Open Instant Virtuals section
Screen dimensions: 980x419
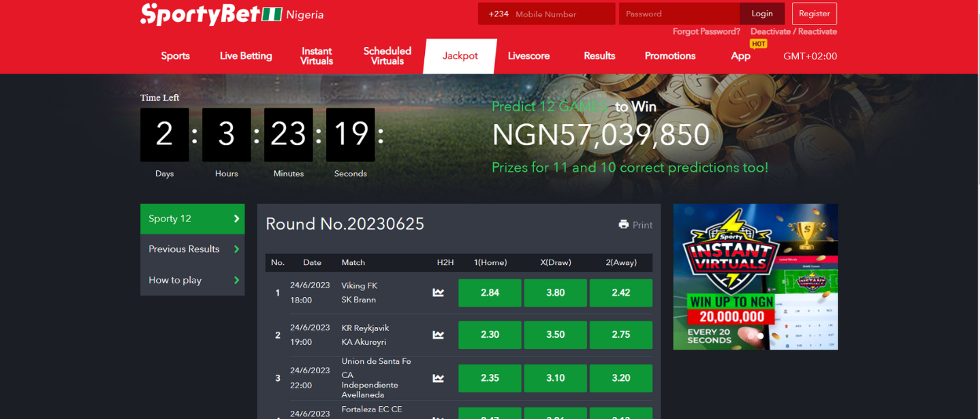point(317,56)
